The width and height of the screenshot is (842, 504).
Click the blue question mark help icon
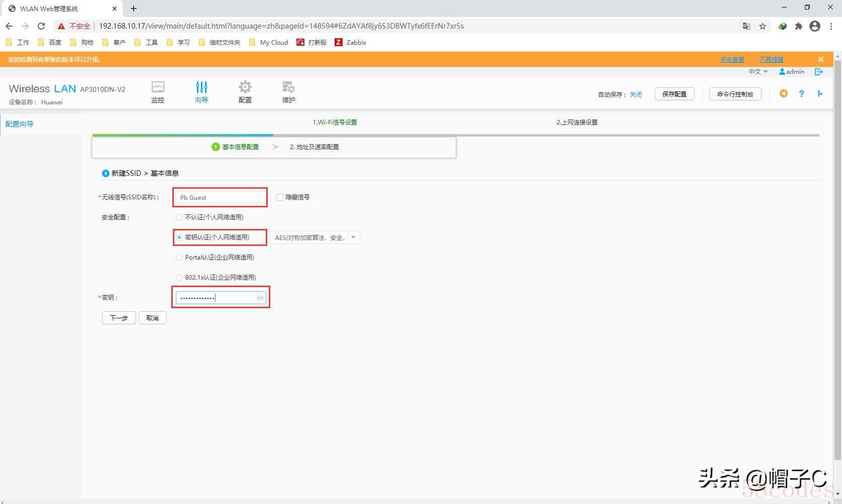801,94
